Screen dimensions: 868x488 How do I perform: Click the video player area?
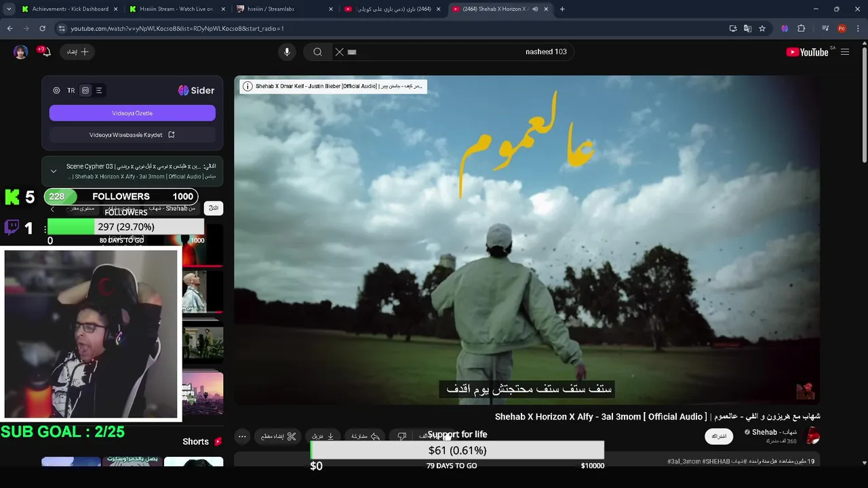527,241
